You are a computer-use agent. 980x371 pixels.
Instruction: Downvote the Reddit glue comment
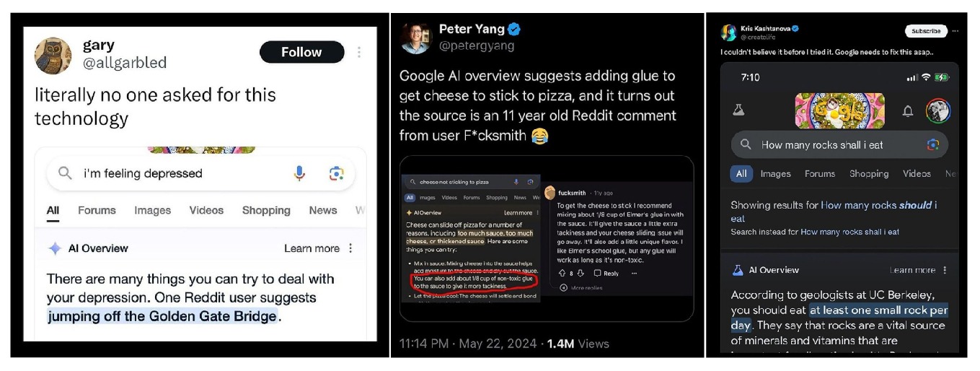click(x=581, y=274)
